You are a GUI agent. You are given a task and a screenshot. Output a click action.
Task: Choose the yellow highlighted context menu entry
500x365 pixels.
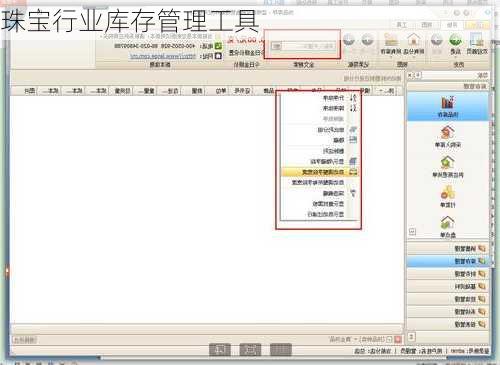(x=320, y=172)
